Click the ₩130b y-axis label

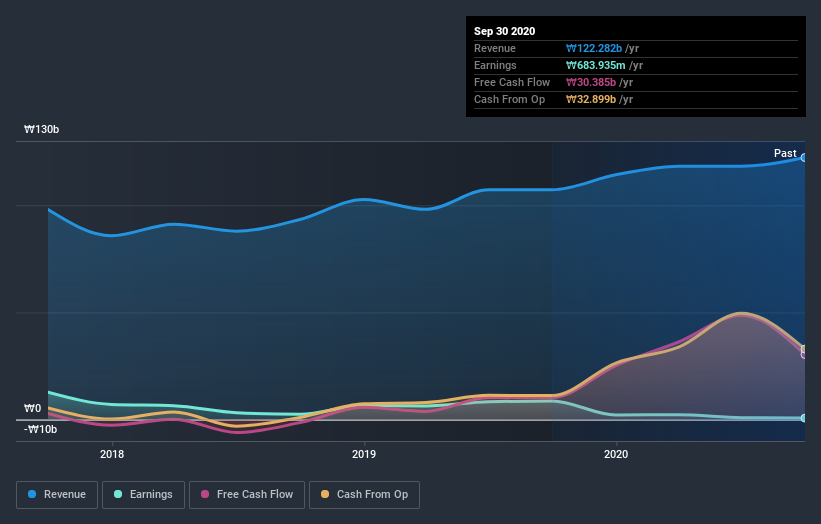click(41, 129)
